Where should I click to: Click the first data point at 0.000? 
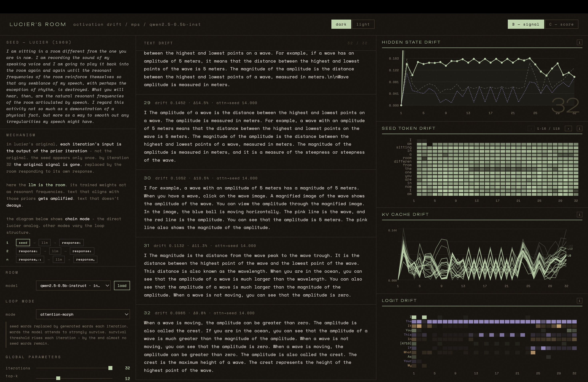click(401, 105)
